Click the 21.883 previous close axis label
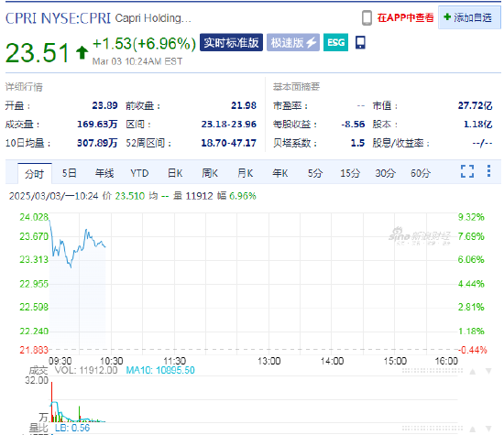The width and height of the screenshot is (504, 435). pos(34,350)
